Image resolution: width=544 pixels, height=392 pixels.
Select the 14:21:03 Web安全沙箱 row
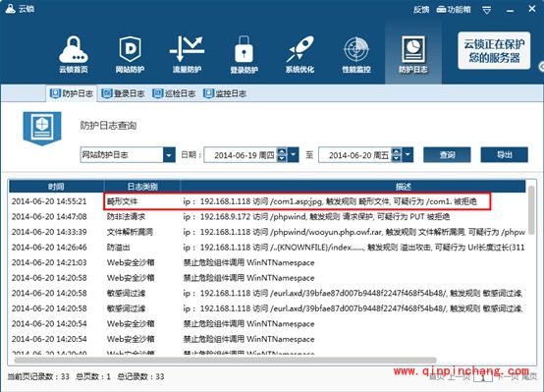click(267, 262)
